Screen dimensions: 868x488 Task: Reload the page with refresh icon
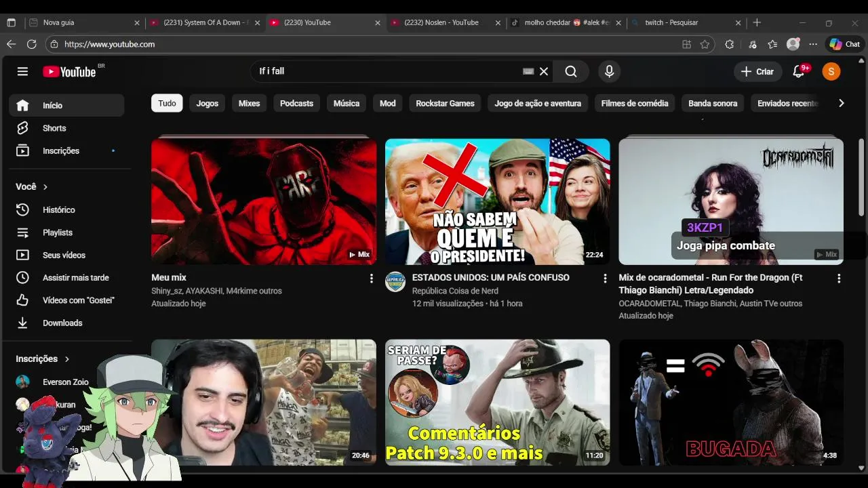click(x=31, y=44)
